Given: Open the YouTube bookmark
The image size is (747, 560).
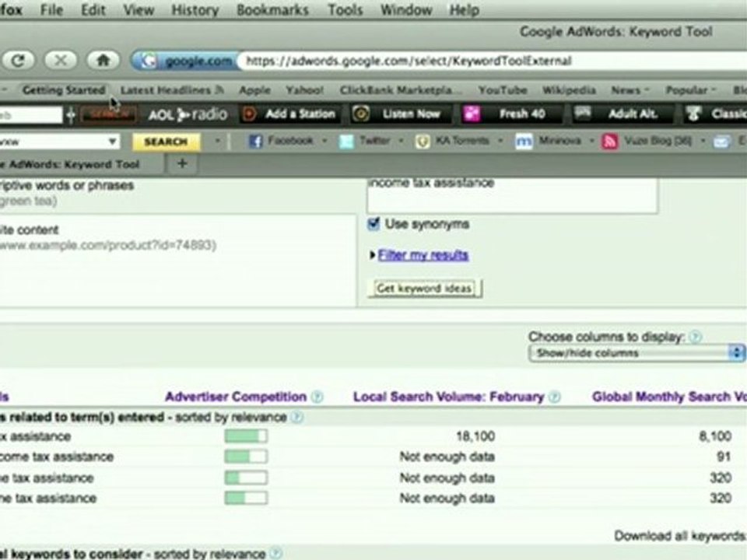Looking at the screenshot, I should tap(503, 90).
